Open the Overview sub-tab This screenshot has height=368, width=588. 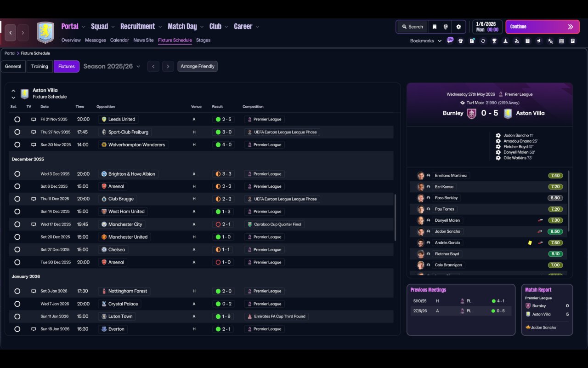(71, 40)
